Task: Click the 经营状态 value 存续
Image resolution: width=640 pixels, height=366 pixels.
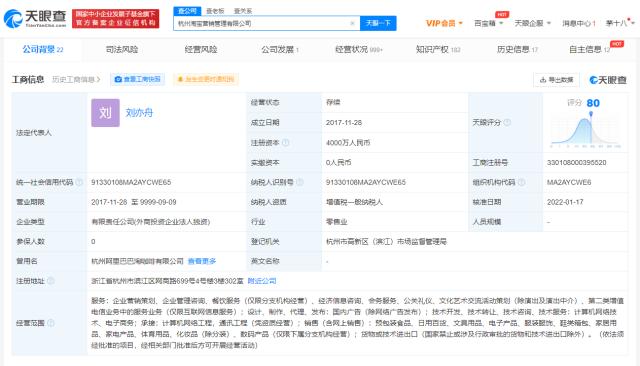Action: (x=333, y=102)
